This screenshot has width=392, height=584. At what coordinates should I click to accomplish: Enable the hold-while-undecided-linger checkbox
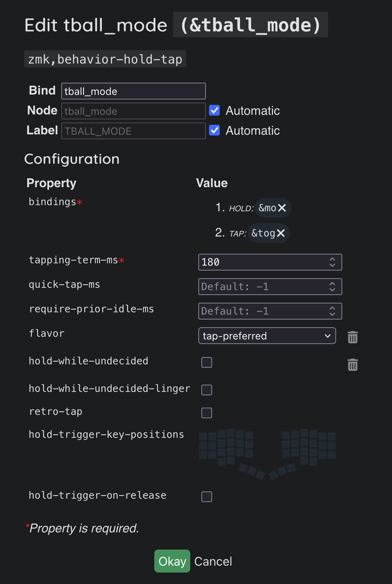click(207, 390)
